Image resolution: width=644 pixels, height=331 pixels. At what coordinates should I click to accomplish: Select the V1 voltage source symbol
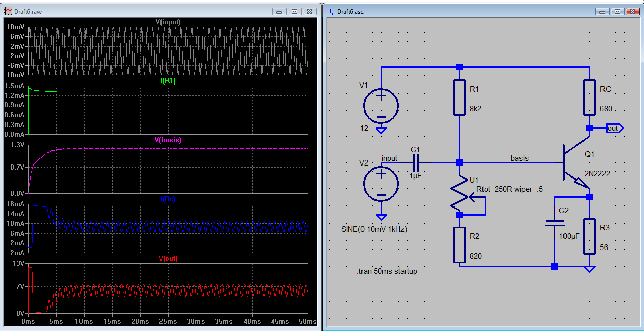tap(381, 106)
